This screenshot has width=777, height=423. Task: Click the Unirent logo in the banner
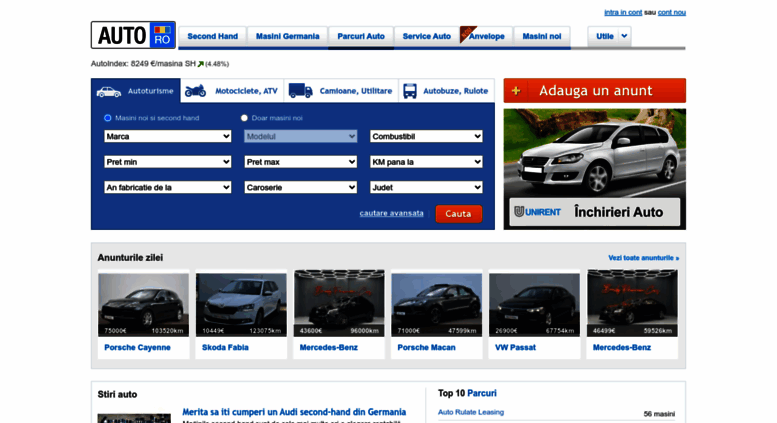click(x=537, y=212)
